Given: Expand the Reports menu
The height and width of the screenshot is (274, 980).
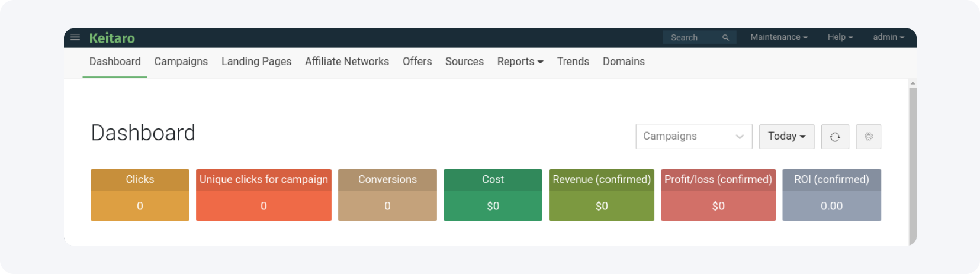Looking at the screenshot, I should click(x=520, y=62).
